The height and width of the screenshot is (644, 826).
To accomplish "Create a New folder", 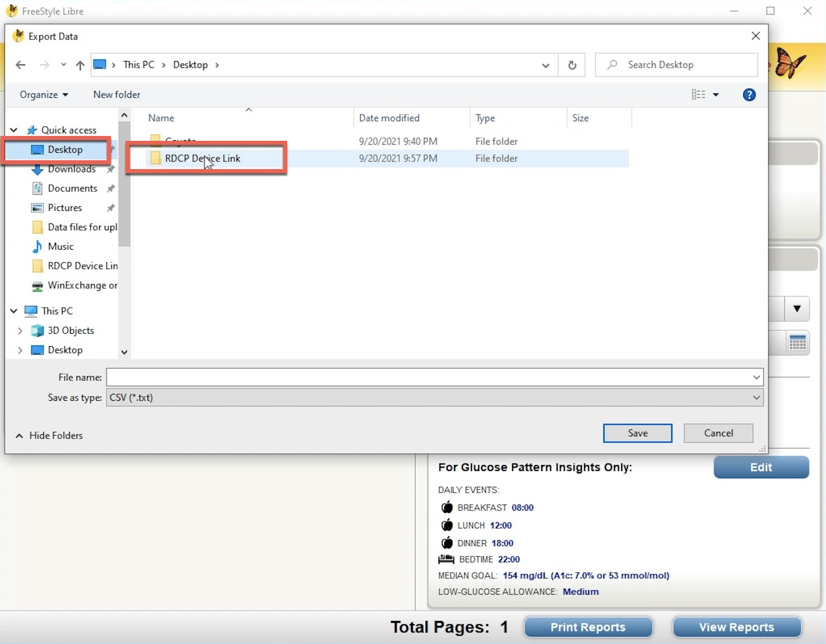I will pyautogui.click(x=116, y=94).
